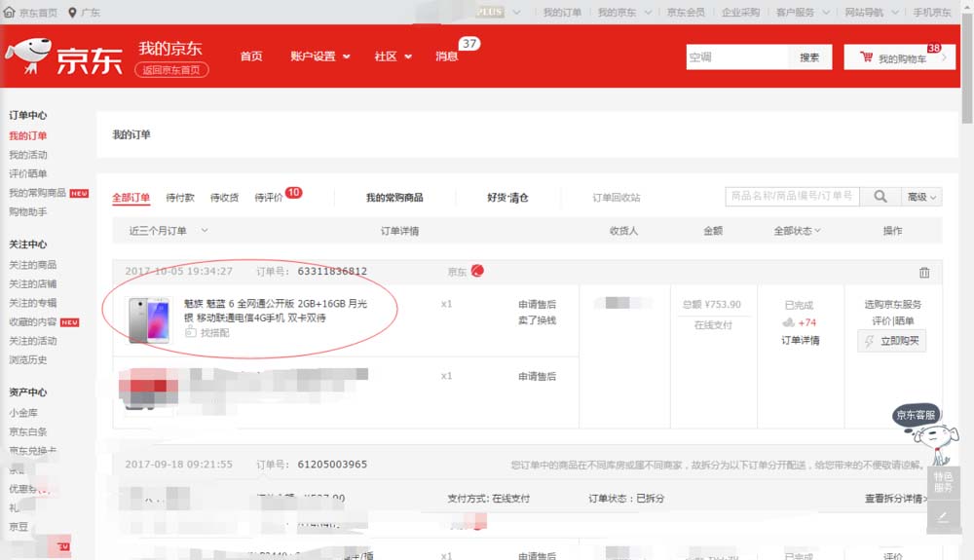Screen dimensions: 974x560
Task: Expand the PLUS menu arrow
Action: tap(516, 13)
